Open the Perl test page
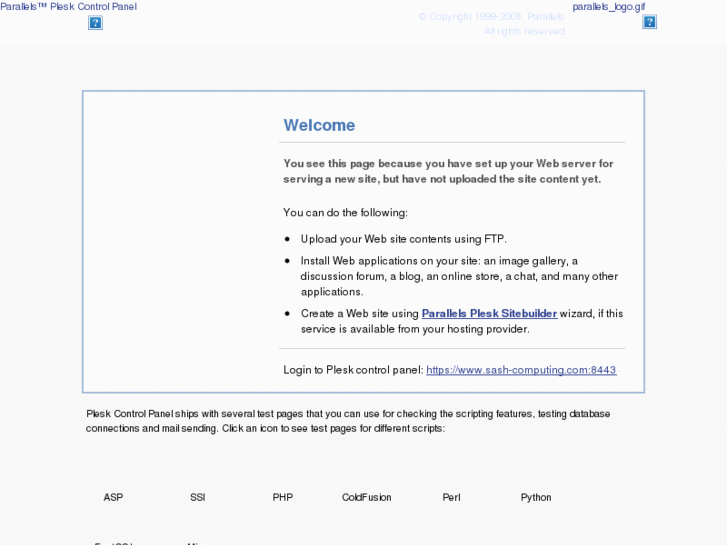 tap(451, 497)
